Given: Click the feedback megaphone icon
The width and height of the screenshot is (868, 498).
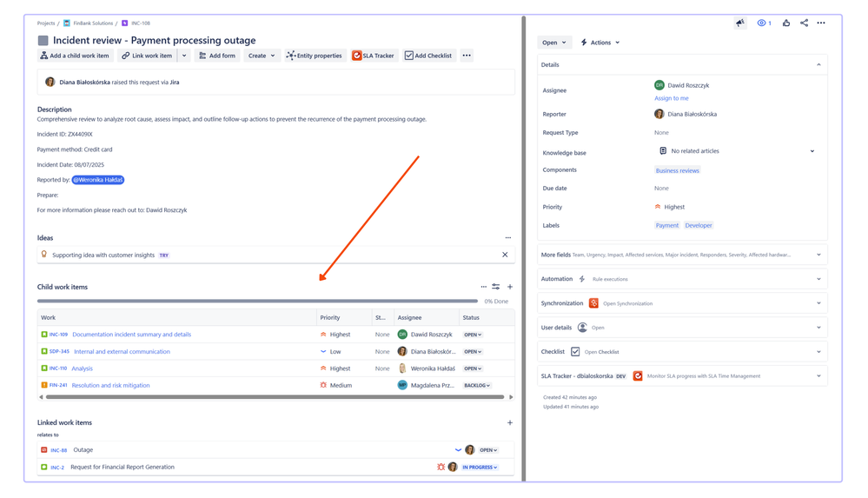Looking at the screenshot, I should 739,23.
